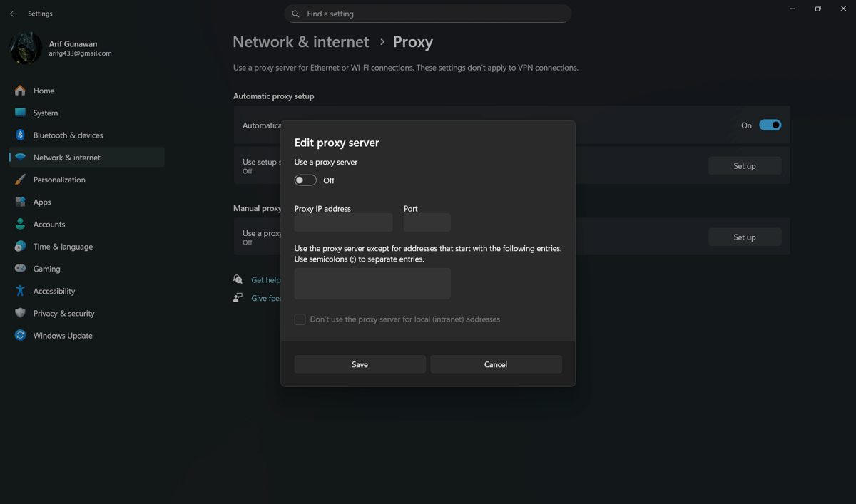The image size is (856, 504).
Task: Select the Accessibility icon
Action: pos(20,291)
